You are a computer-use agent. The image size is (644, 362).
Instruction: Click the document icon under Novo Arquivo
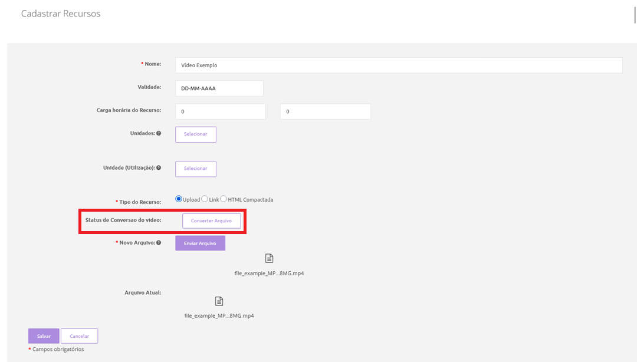[269, 258]
